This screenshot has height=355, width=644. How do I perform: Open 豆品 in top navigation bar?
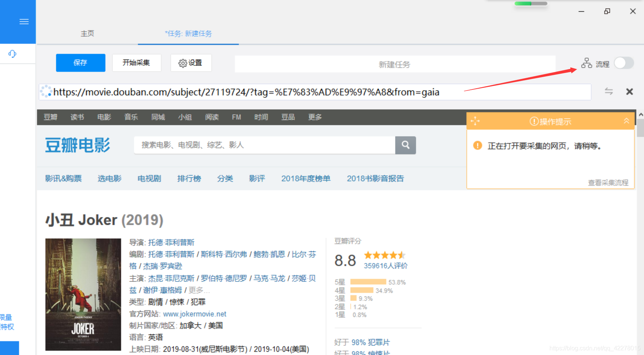click(x=288, y=117)
